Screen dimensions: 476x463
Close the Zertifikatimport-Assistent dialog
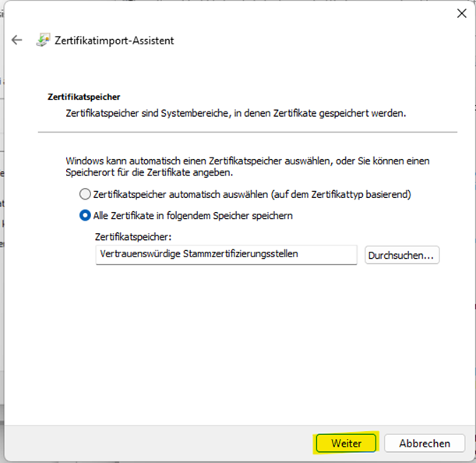point(462,13)
